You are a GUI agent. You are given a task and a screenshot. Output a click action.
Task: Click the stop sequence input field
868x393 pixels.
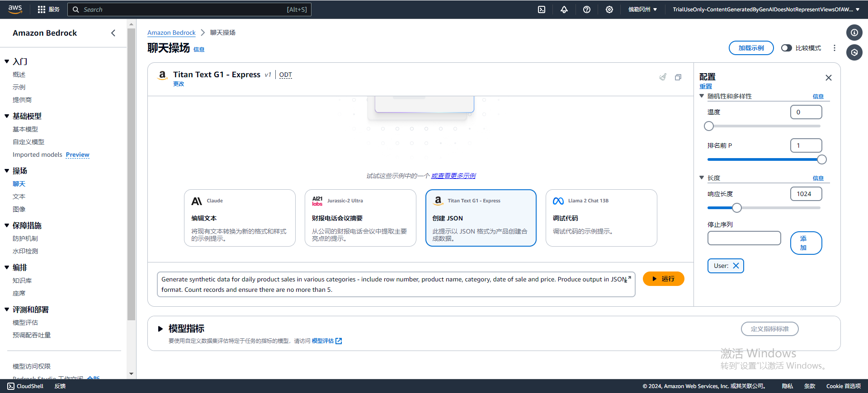point(744,238)
